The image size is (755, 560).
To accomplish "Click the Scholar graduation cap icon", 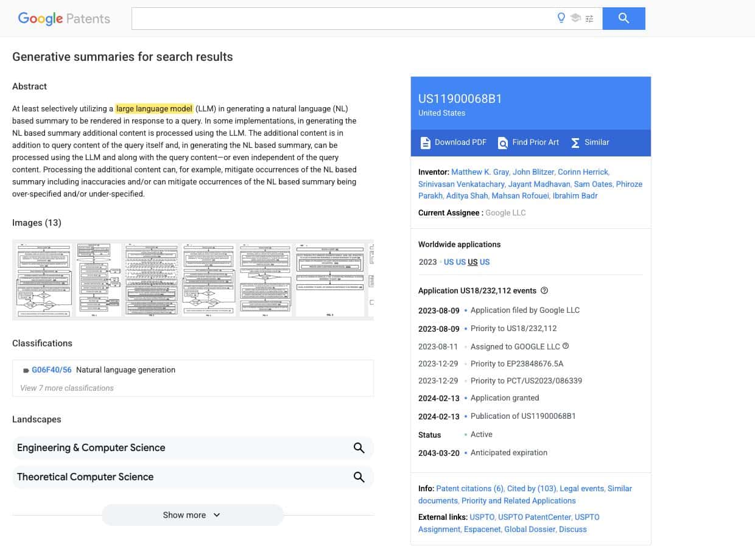I will point(575,18).
